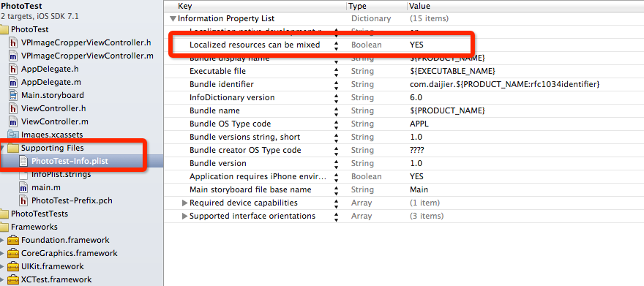Open the Images.xcassets asset catalog icon

pos(14,135)
